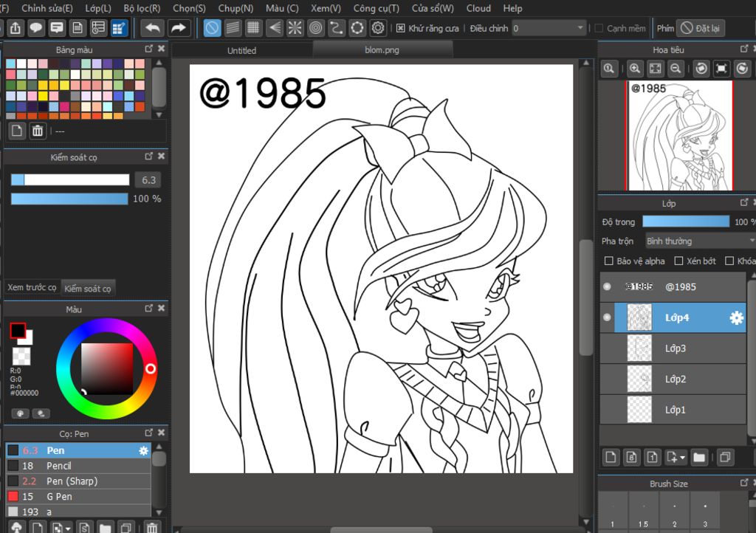Viewport: 756px width, 533px height.
Task: Enable curve snap
Action: tap(336, 28)
